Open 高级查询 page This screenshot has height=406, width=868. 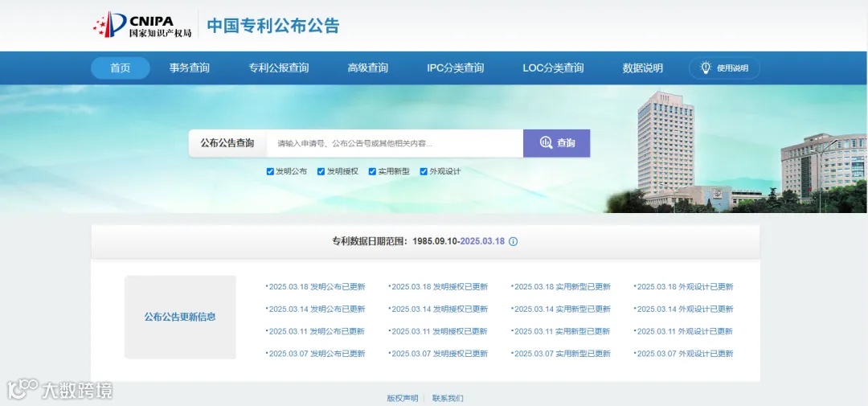367,68
